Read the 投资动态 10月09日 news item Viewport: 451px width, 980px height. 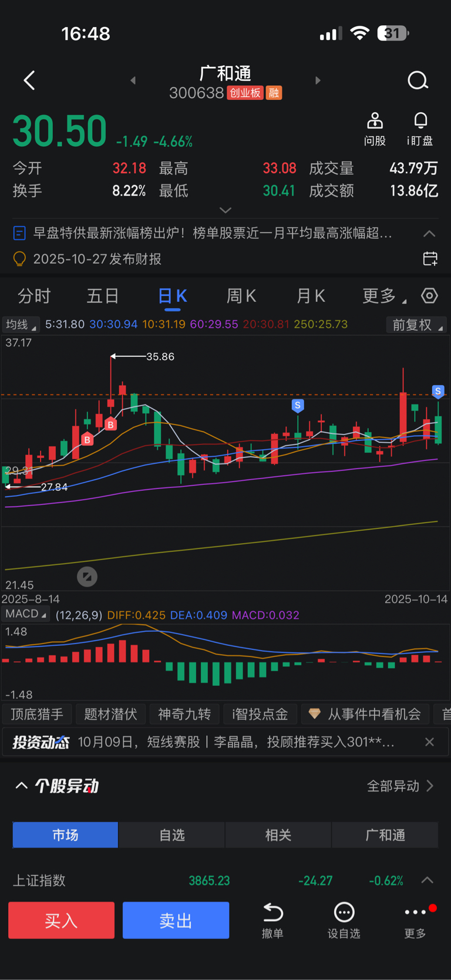[236, 742]
